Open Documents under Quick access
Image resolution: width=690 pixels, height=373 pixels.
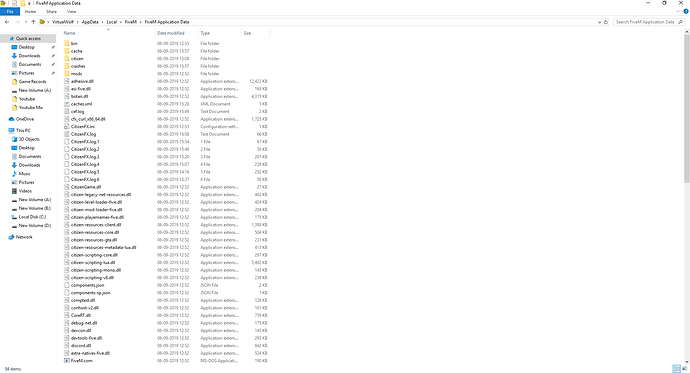pos(29,65)
